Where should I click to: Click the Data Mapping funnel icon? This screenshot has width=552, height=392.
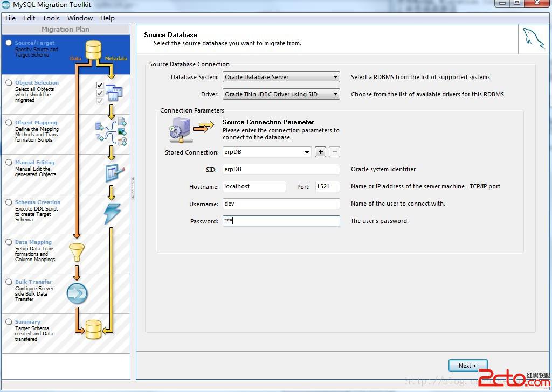(x=77, y=253)
